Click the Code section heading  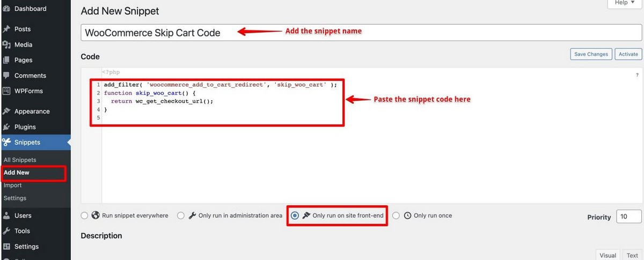point(90,56)
